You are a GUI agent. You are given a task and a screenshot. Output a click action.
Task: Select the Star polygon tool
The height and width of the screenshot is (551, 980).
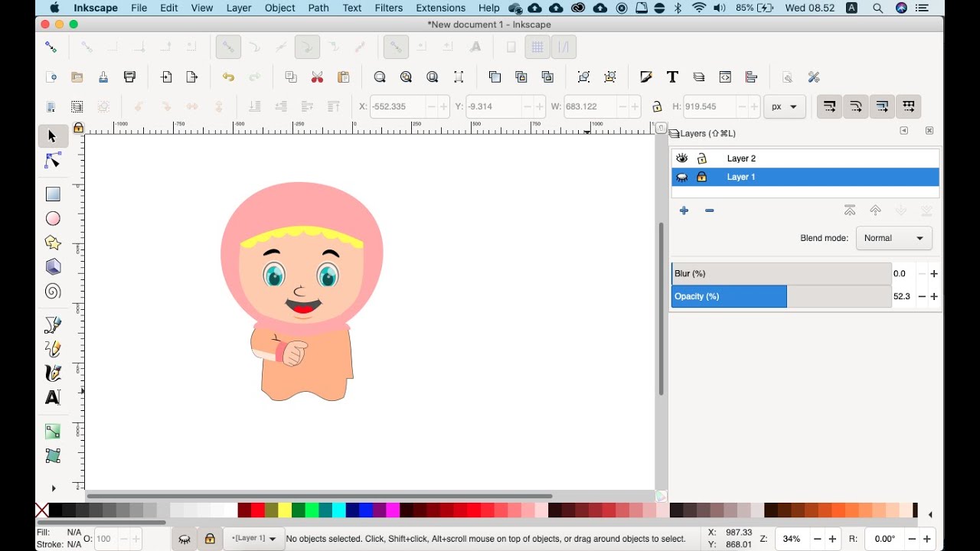(52, 243)
